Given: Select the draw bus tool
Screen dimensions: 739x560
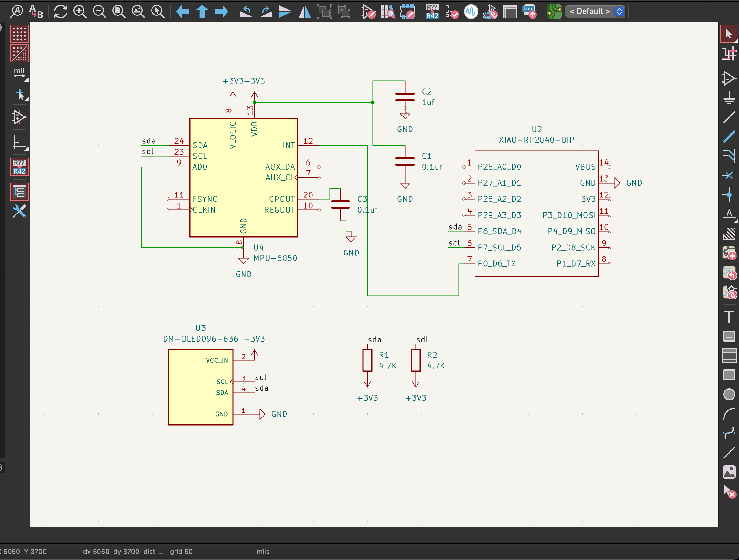Looking at the screenshot, I should (x=729, y=137).
